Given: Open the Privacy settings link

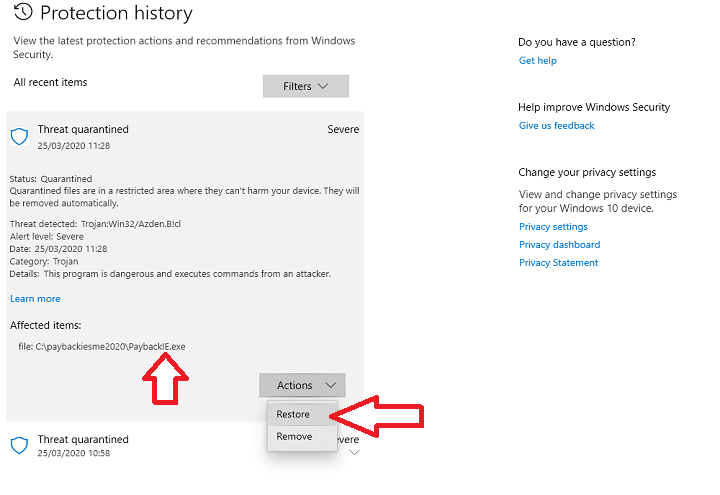Looking at the screenshot, I should tap(553, 227).
